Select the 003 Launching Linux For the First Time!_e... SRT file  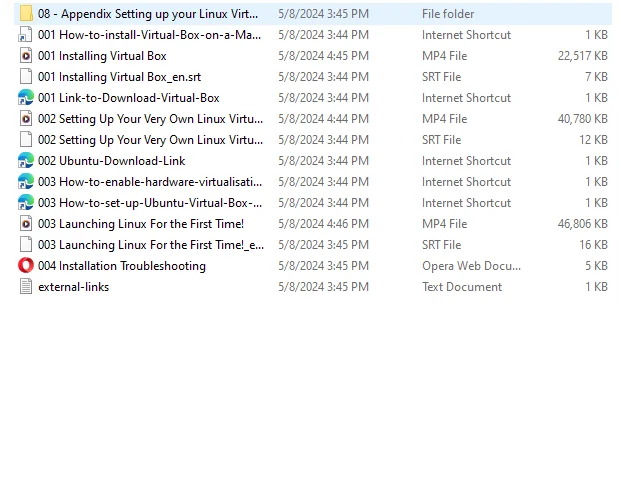[x=151, y=245]
